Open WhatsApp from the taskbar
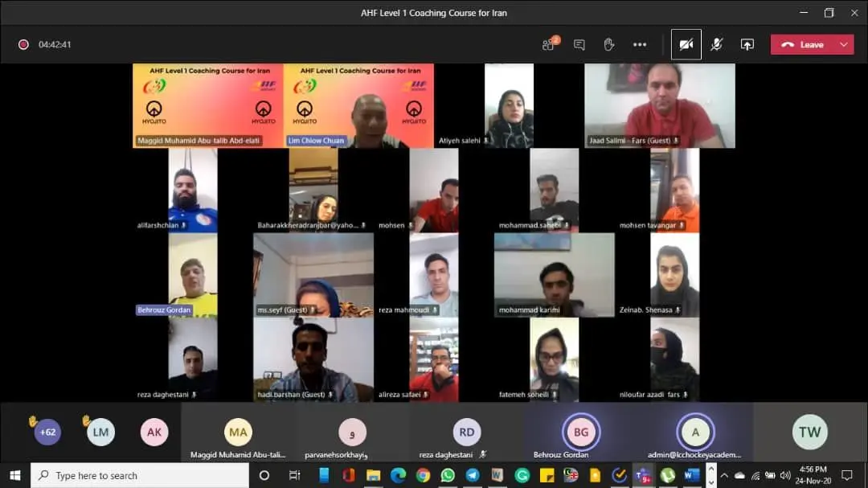 (448, 475)
